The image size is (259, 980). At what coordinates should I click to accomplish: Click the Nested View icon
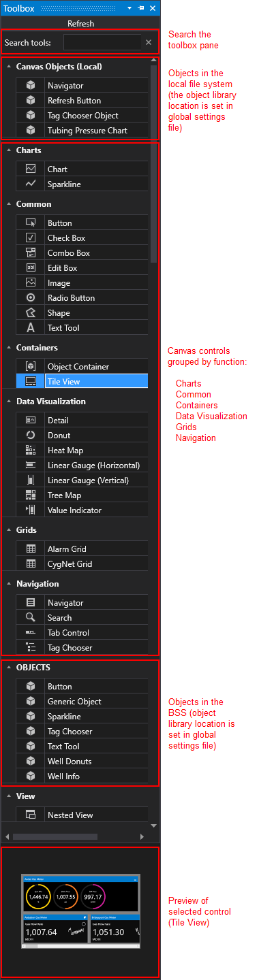(30, 815)
